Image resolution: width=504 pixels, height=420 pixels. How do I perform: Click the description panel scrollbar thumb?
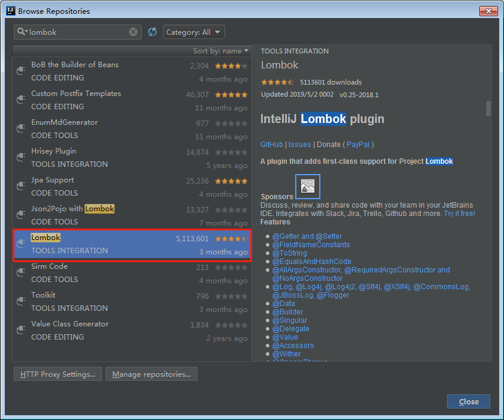[x=488, y=109]
